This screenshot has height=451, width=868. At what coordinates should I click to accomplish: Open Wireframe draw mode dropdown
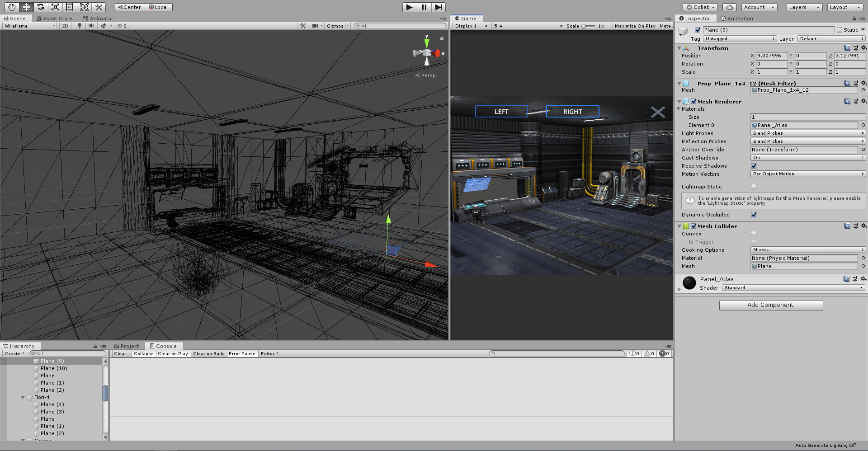click(x=29, y=26)
